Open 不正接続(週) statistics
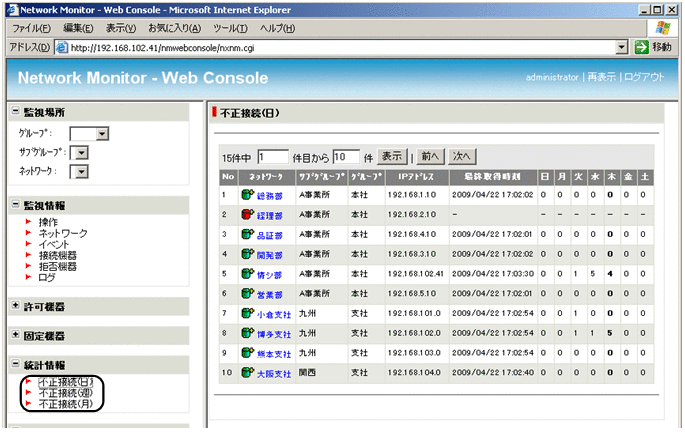This screenshot has width=685, height=432. pyautogui.click(x=66, y=393)
